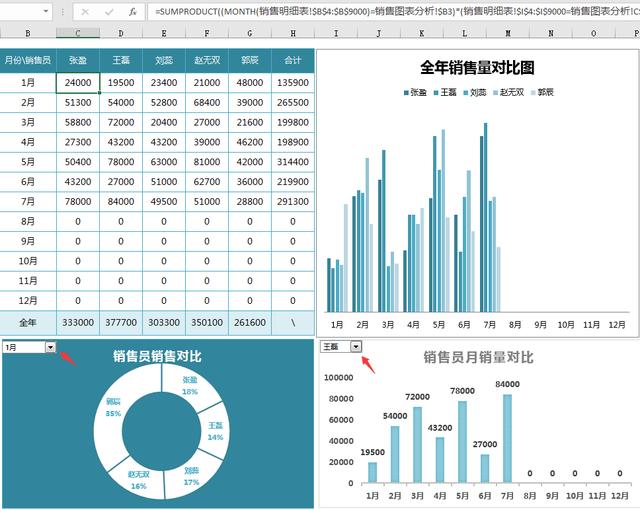Click the 78000 data label above 5月
Viewport: 640px width, 510px height.
462,391
